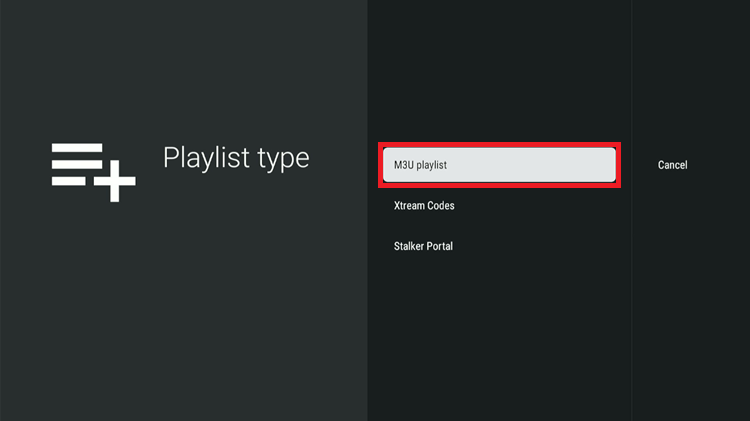The image size is (750, 421).
Task: Pick the Stalker Portal option
Action: point(423,246)
